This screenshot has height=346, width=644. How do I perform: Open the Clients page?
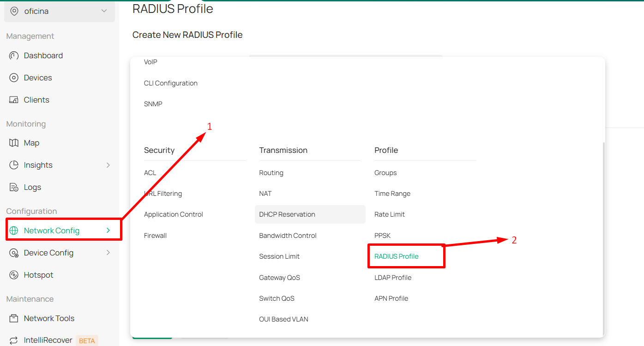(36, 100)
